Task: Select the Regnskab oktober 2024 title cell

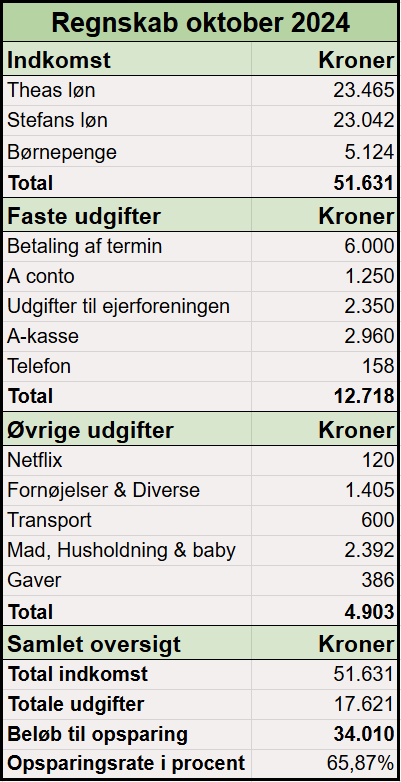Action: [x=200, y=22]
